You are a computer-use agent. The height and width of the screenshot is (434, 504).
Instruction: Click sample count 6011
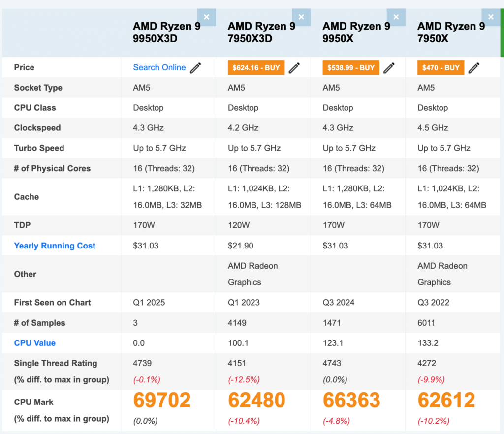pos(426,322)
